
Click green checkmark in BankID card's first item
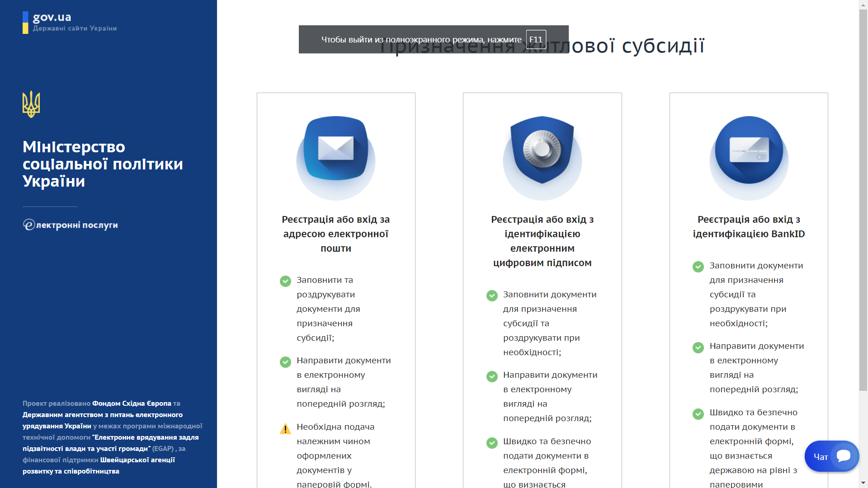(x=698, y=267)
